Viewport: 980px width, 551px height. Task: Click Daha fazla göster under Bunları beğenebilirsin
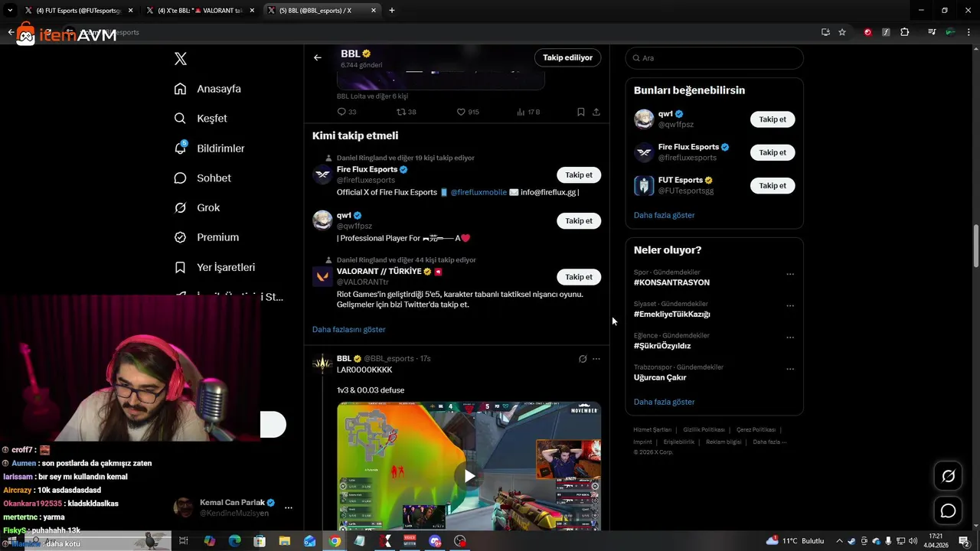[x=664, y=215]
